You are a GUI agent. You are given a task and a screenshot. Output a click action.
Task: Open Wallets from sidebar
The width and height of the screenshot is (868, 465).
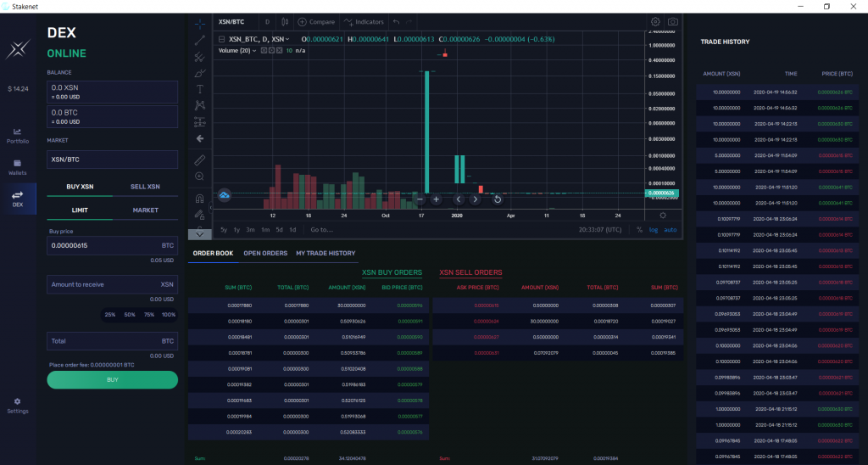pyautogui.click(x=18, y=167)
